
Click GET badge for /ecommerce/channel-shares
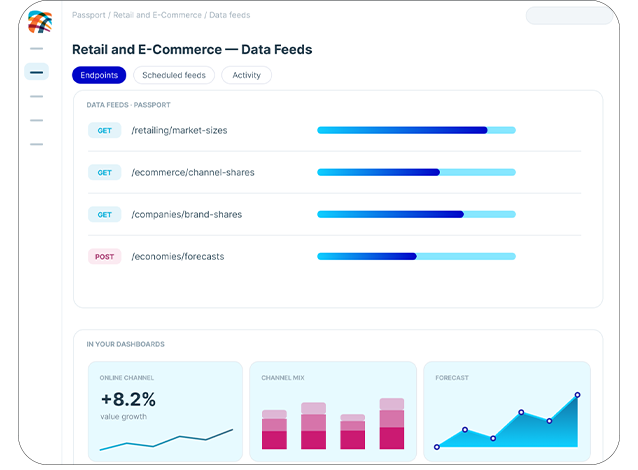click(x=105, y=173)
